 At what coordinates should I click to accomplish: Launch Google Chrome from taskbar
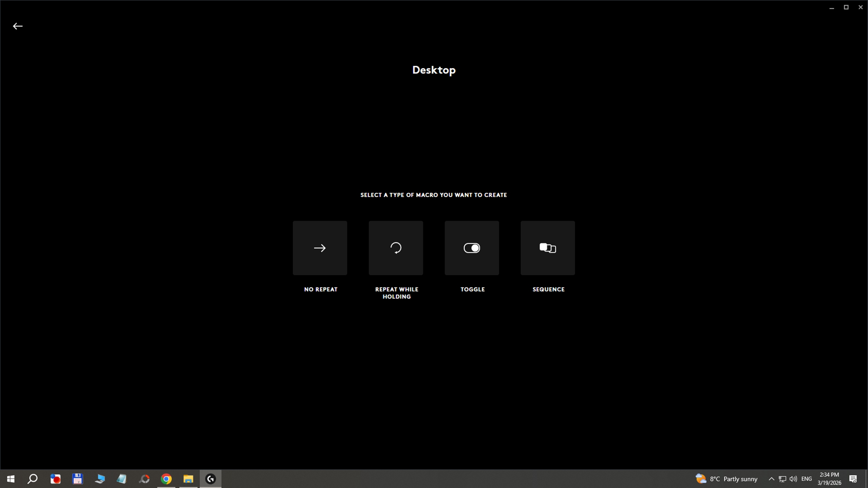(166, 479)
